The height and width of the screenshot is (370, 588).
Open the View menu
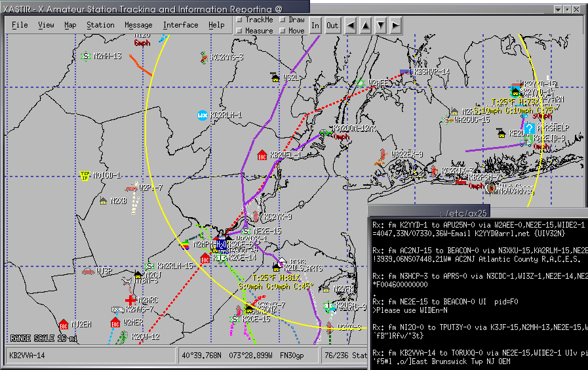pos(46,25)
